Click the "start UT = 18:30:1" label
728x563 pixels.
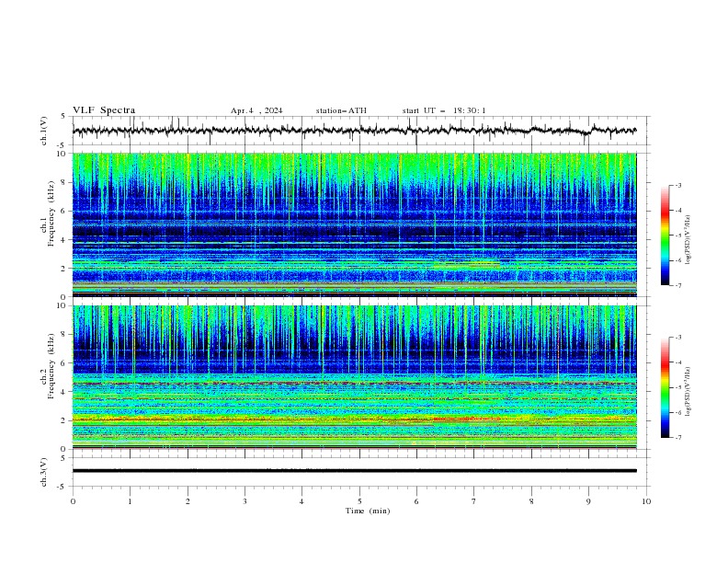click(444, 110)
